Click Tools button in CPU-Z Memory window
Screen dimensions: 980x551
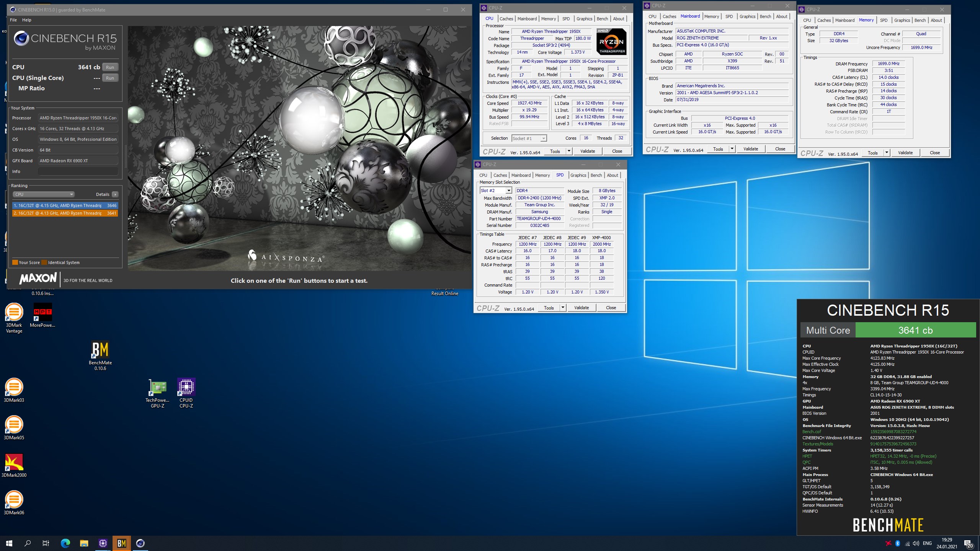pos(873,153)
